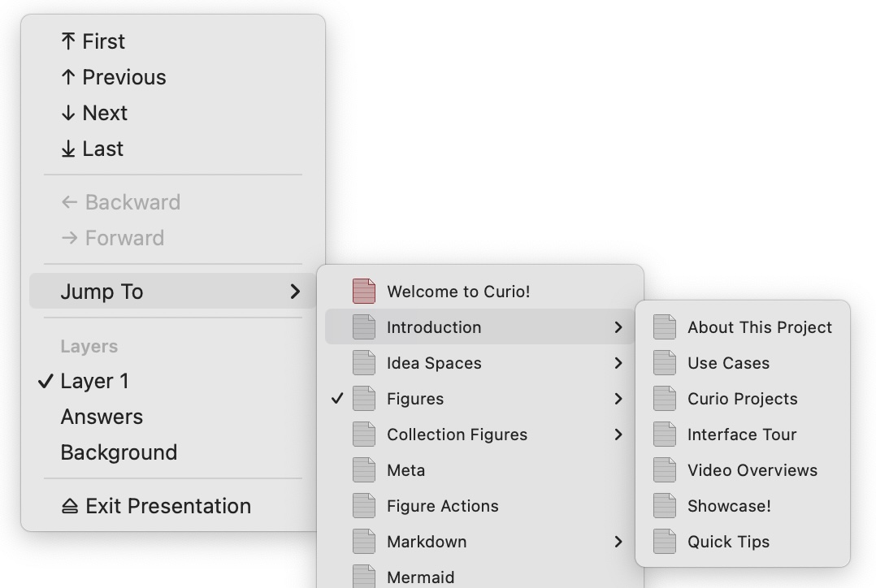Click the Use Cases page icon
This screenshot has width=876, height=588.
point(665,363)
